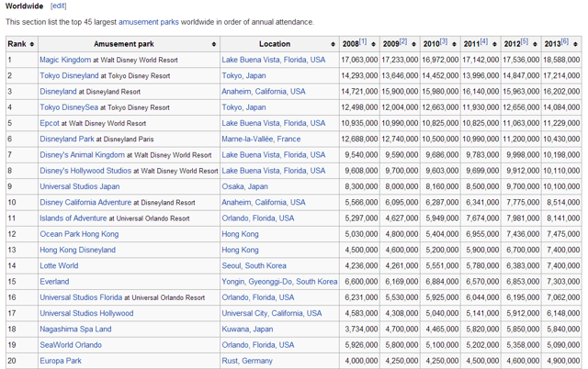Open Marne-la-Vallée, France location link
The image size is (588, 369).
(261, 139)
